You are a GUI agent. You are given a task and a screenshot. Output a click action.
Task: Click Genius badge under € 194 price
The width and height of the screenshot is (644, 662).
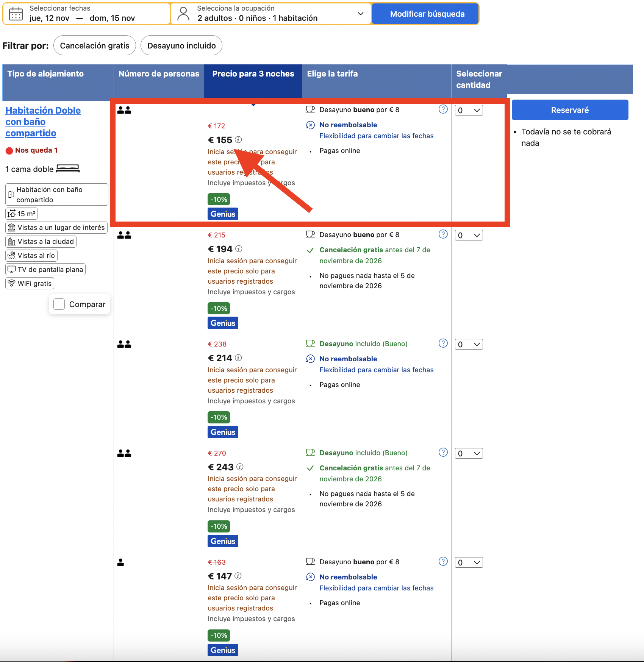[x=223, y=323]
